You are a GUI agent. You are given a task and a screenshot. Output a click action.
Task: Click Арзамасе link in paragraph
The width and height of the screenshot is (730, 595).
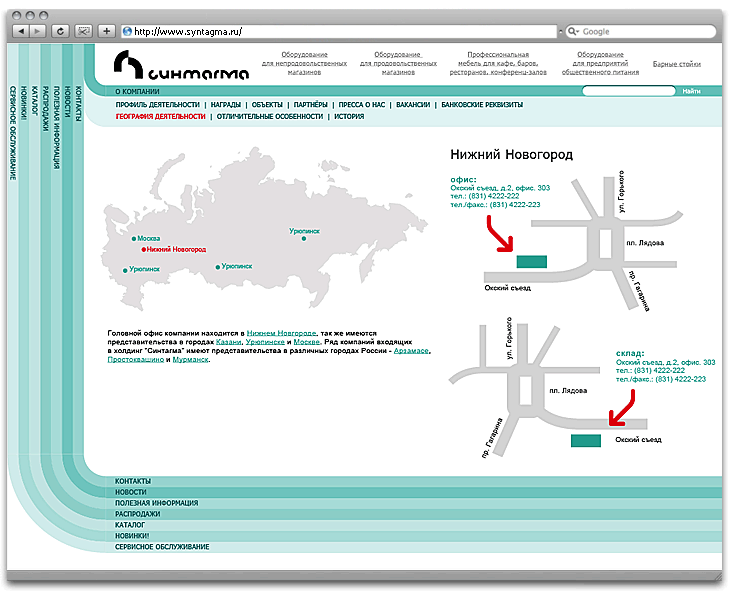(x=411, y=351)
